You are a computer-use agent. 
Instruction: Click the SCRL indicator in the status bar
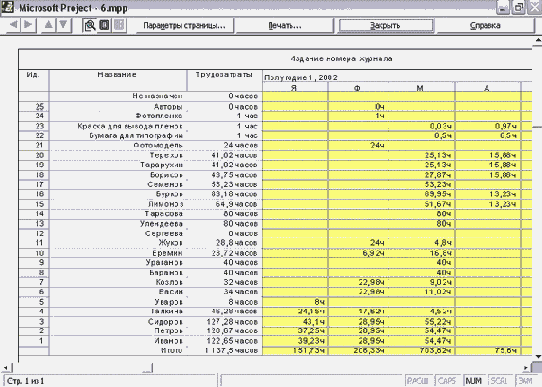(499, 381)
